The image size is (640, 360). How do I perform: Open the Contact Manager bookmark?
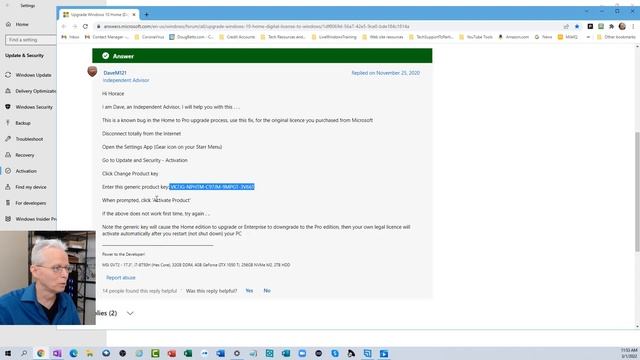107,37
